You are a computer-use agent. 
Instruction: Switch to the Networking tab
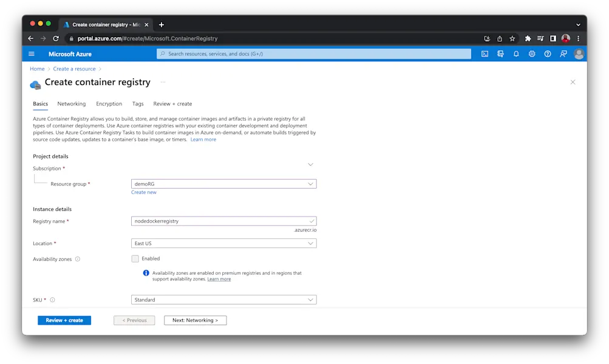point(71,103)
